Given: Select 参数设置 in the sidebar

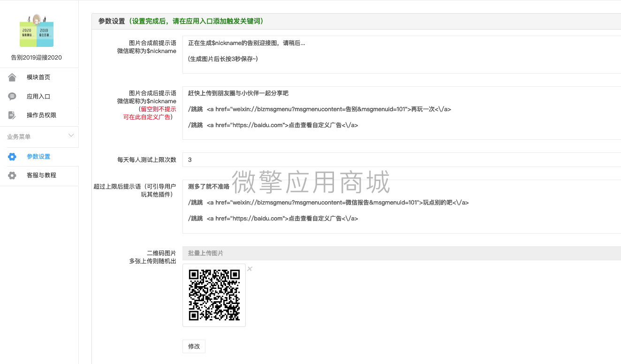Looking at the screenshot, I should pos(39,157).
